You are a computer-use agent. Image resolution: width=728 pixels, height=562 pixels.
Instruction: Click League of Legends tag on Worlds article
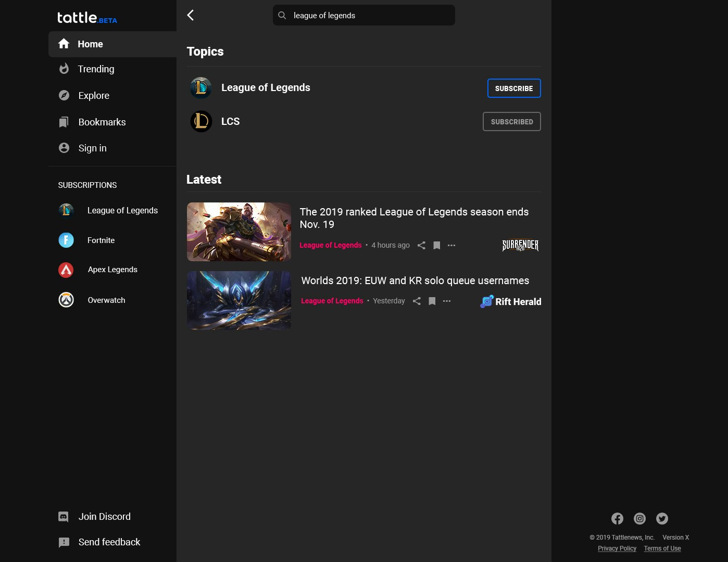(332, 301)
